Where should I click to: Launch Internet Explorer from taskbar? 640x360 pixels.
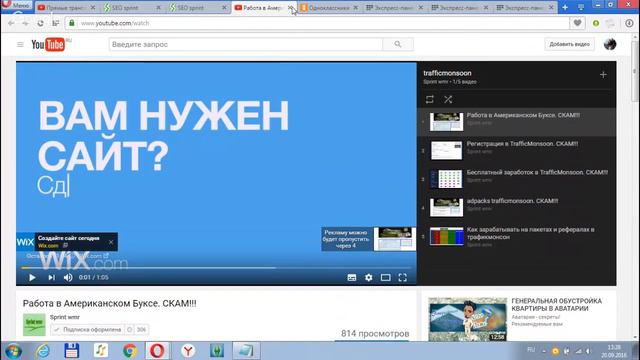[x=42, y=351]
